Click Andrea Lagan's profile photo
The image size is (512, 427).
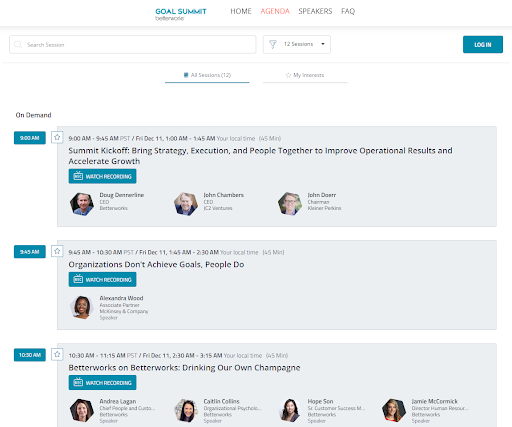tap(82, 411)
